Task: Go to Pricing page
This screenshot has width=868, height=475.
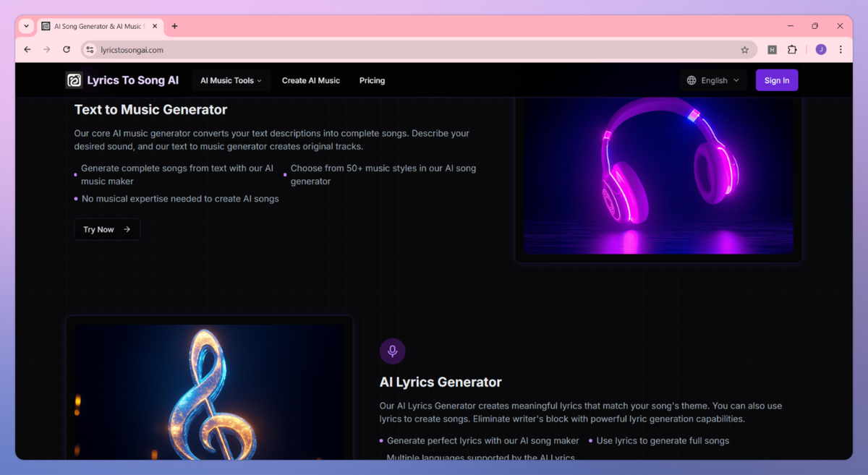Action: click(372, 80)
